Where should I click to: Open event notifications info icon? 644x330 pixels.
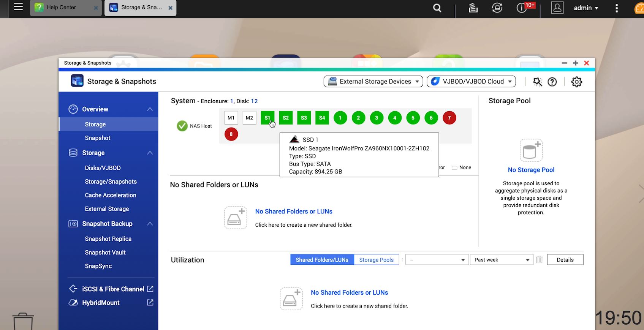[x=522, y=8]
